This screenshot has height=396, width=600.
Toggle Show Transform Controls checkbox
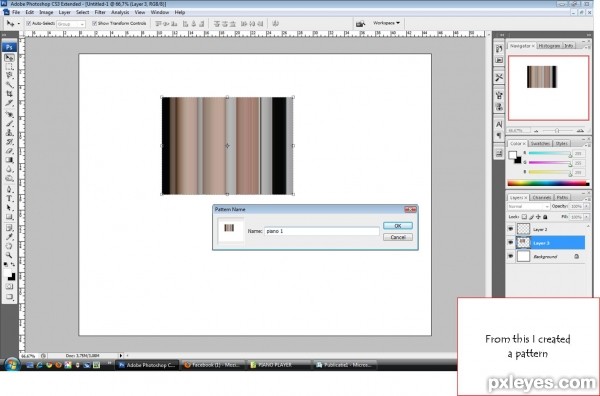tap(94, 23)
